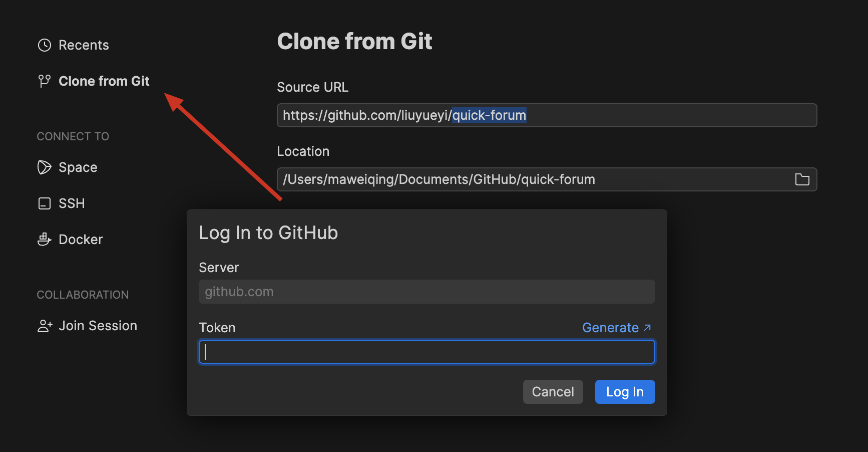Click the branch icon beside Clone from Git

coord(45,81)
